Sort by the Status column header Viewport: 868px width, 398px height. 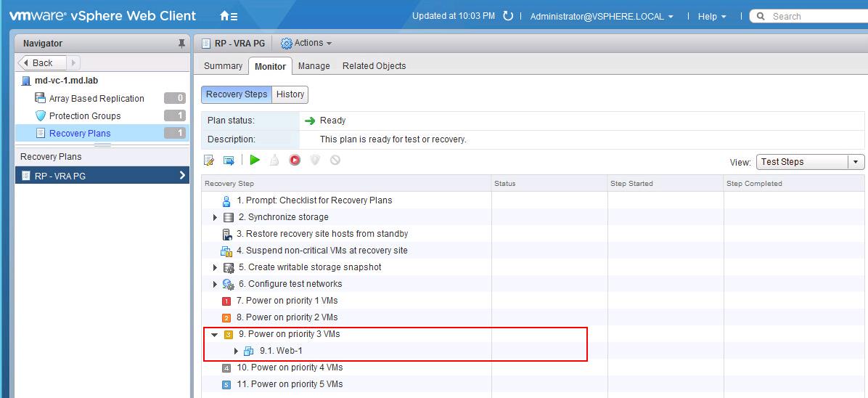549,184
